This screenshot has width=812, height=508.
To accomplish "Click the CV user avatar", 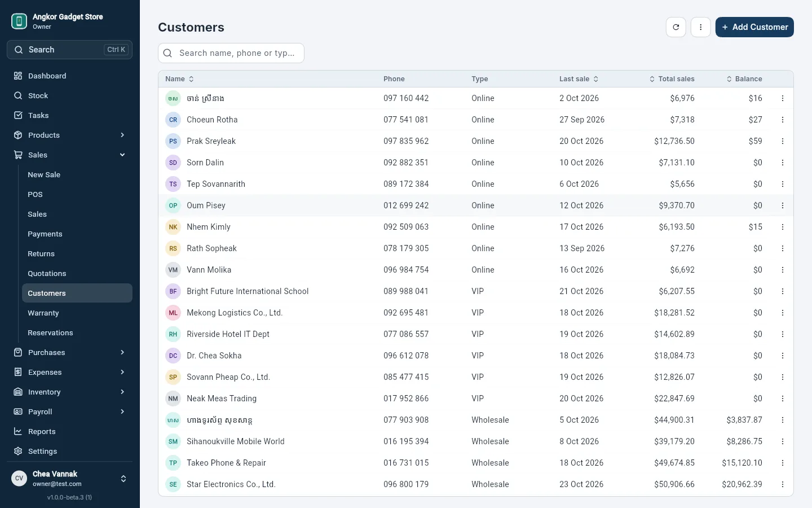I will click(x=19, y=478).
